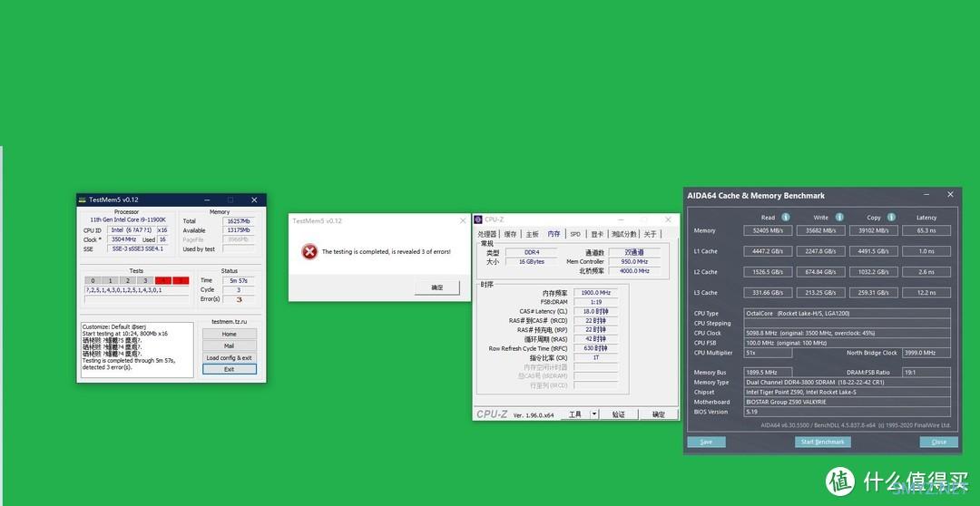Close the CPU-Z window
The image size is (980, 506).
tap(668, 219)
